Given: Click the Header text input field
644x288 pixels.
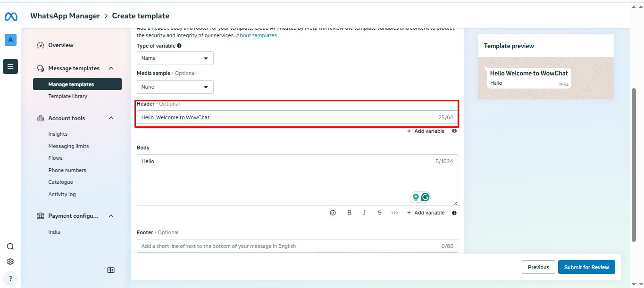Looking at the screenshot, I should [x=297, y=117].
